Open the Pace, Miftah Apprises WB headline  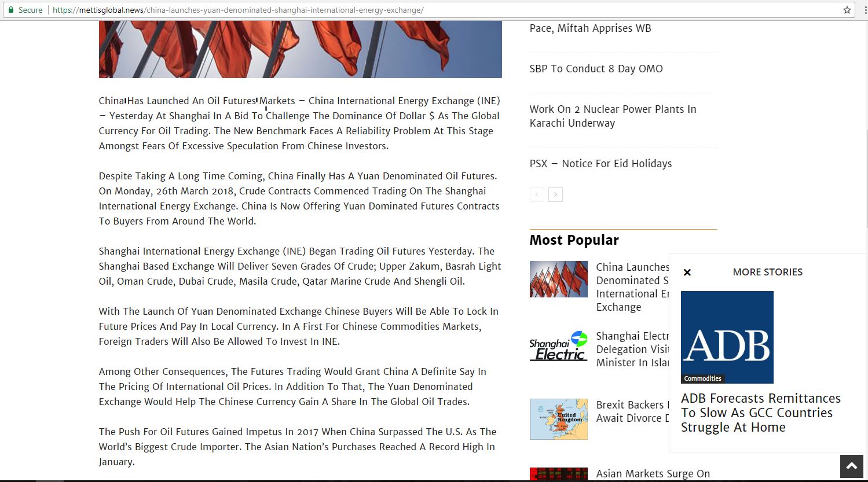point(590,28)
